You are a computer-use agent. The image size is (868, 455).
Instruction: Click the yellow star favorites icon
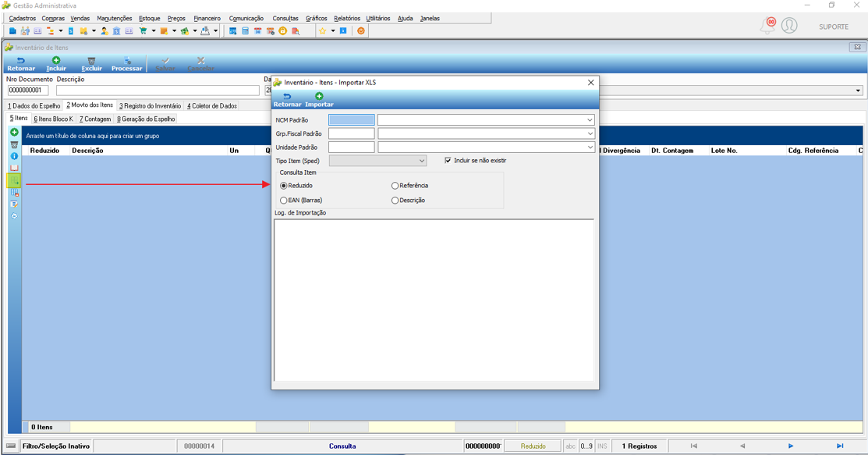[x=322, y=31]
